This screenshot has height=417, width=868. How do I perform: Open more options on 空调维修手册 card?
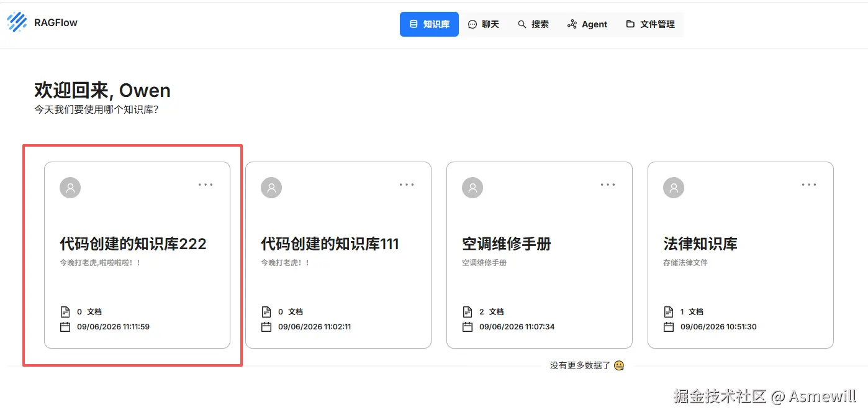(x=608, y=185)
